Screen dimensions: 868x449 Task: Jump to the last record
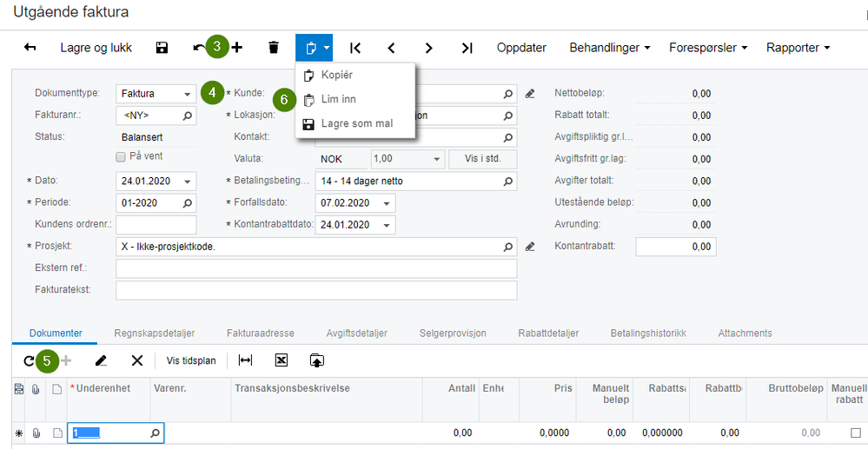click(467, 48)
